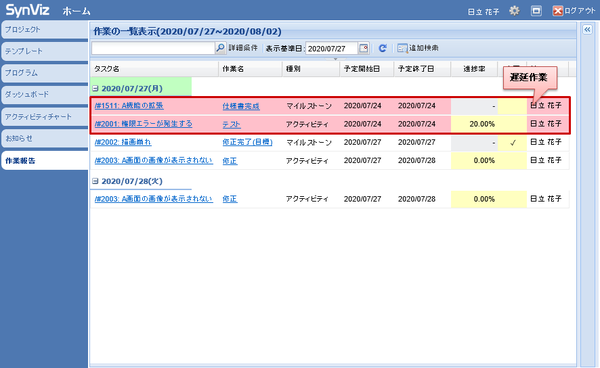The height and width of the screenshot is (368, 600).
Task: Collapse right panel with double-chevron icon
Action: click(x=587, y=29)
